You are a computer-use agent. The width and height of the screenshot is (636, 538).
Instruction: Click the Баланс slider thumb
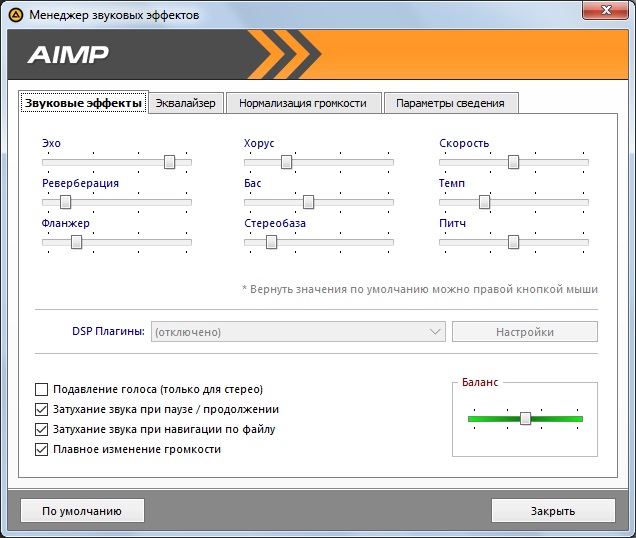pos(525,418)
